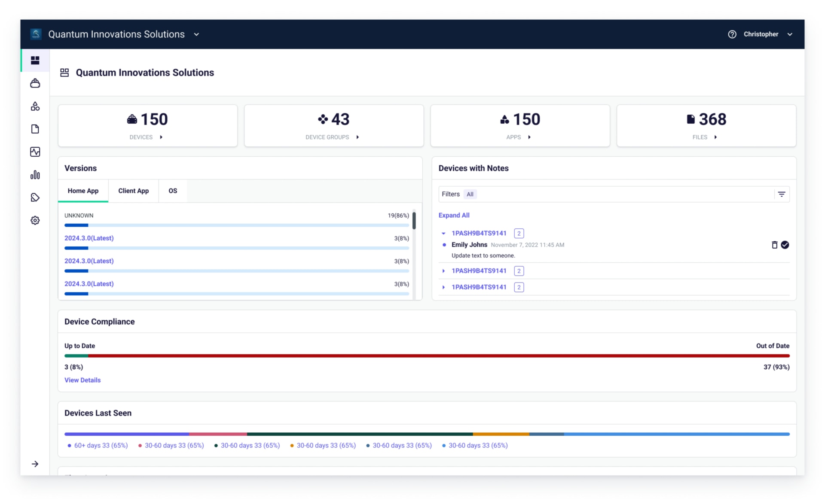Image resolution: width=825 pixels, height=504 pixels.
Task: Open settings gear in sidebar
Action: tap(35, 220)
